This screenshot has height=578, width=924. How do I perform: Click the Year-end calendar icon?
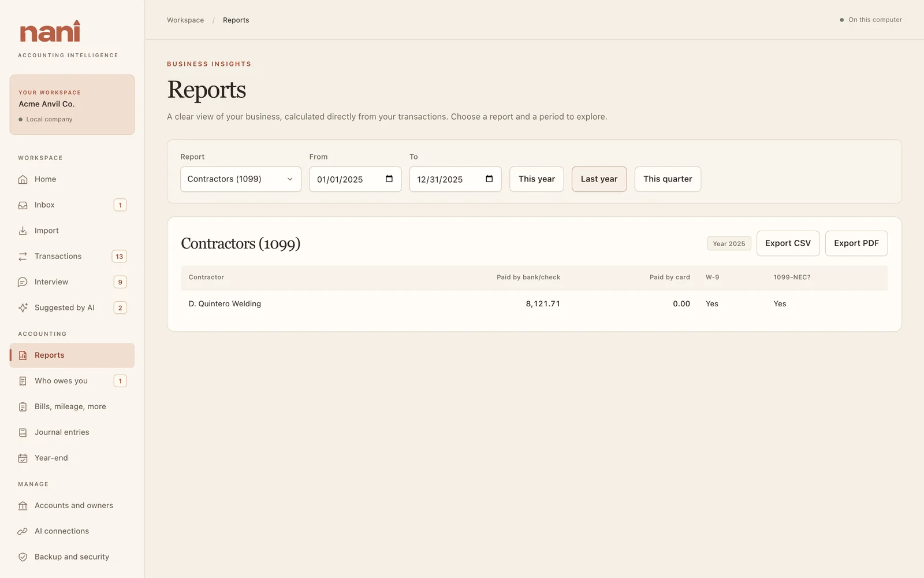23,458
